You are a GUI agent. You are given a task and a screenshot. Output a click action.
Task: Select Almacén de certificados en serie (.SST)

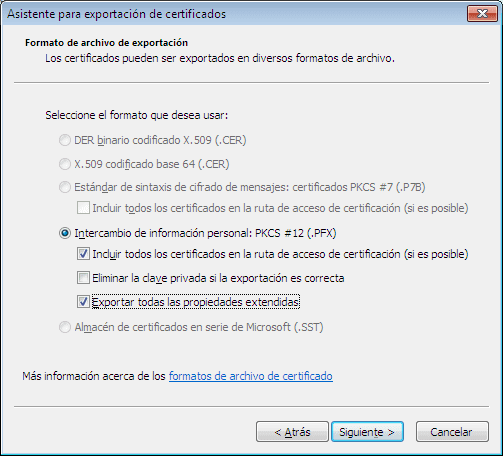[x=65, y=327]
